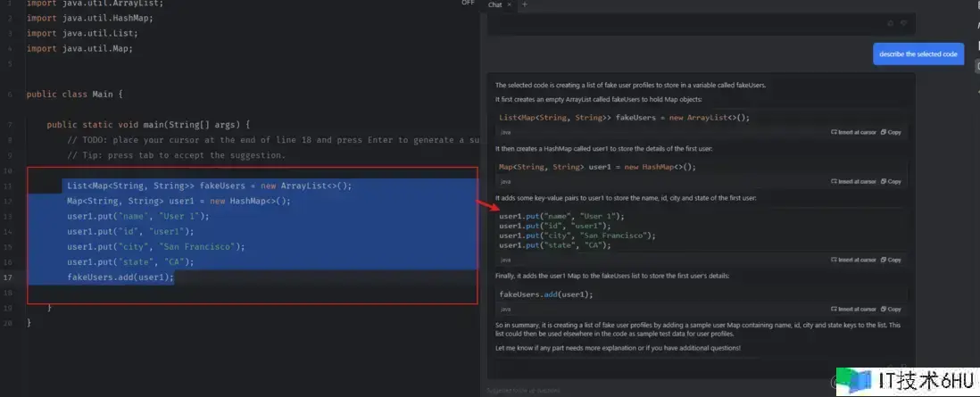
Task: Copy the fakeUsers.add(user1) snippet
Action: (891, 309)
